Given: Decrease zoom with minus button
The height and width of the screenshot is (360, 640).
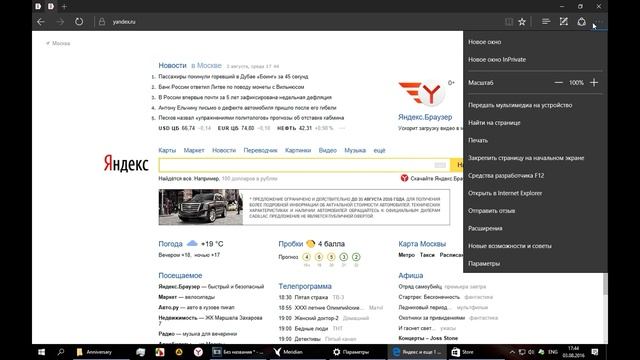Looking at the screenshot, I should [558, 82].
